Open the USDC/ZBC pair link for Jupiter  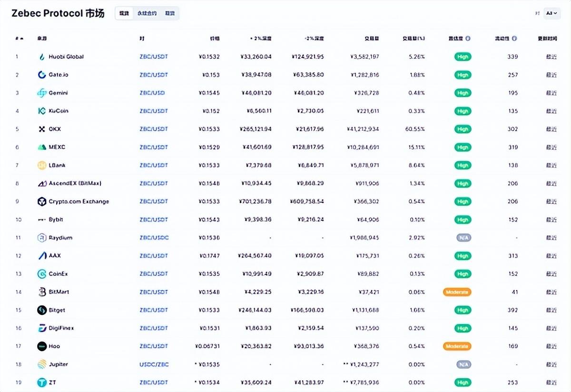pos(154,364)
